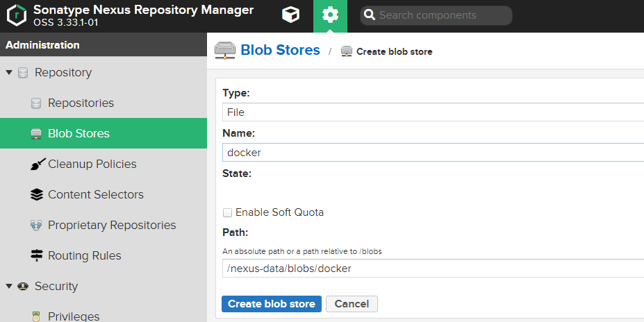Open the Browse cube icon
The width and height of the screenshot is (644, 322).
[x=290, y=15]
